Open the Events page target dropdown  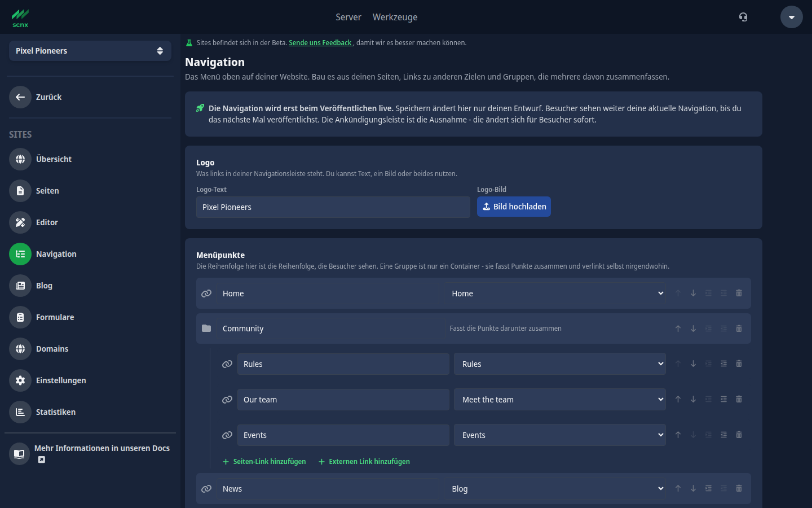pyautogui.click(x=560, y=435)
